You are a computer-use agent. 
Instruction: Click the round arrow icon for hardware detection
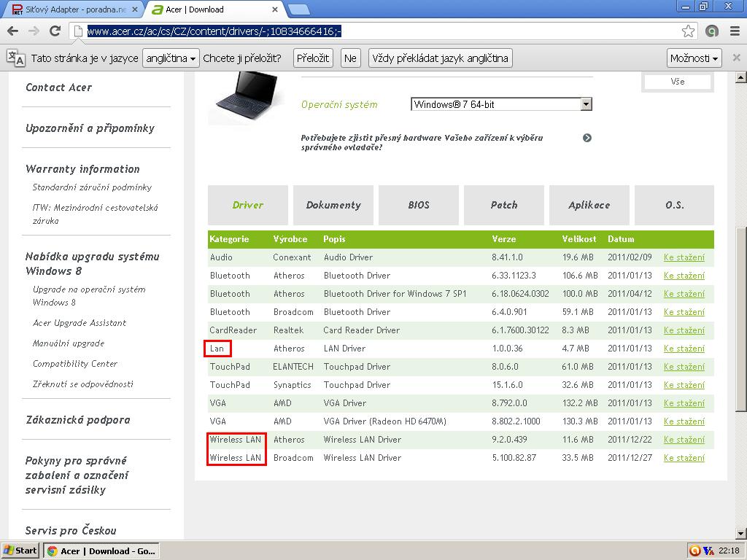pyautogui.click(x=587, y=138)
